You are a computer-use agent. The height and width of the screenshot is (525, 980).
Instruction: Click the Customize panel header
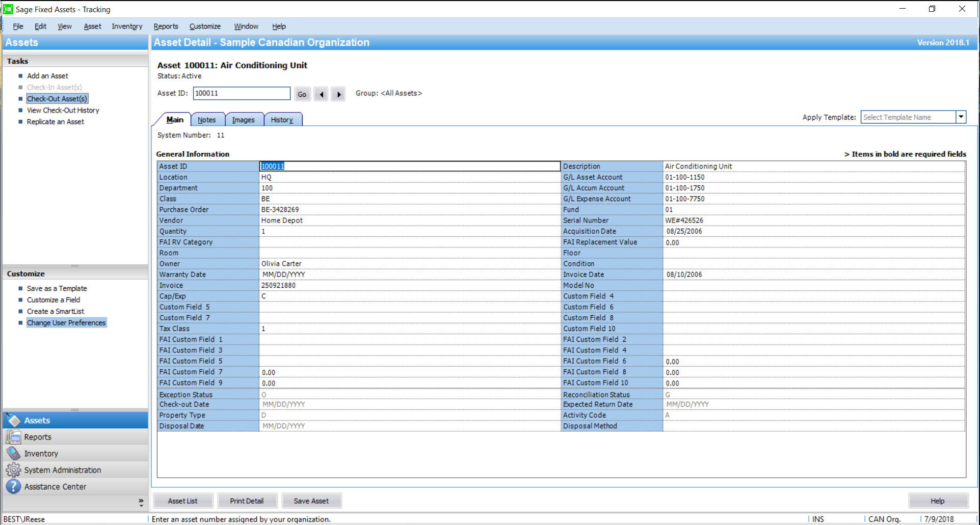75,273
